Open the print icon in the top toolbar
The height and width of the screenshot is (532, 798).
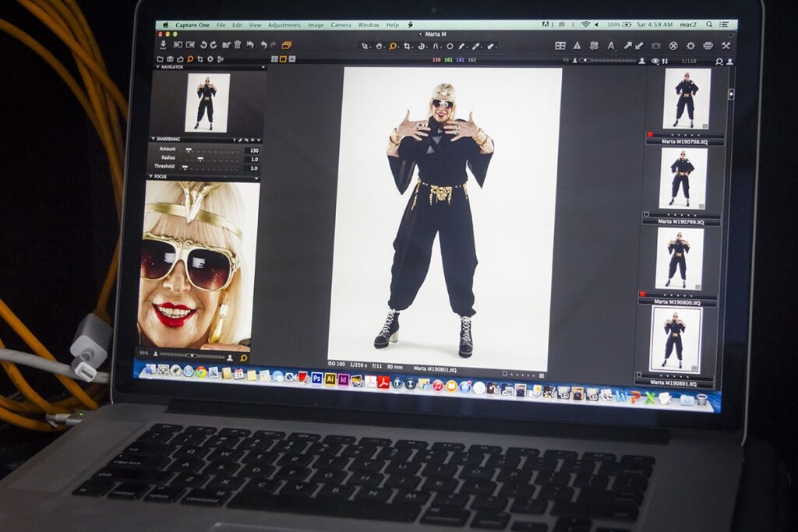coord(708,46)
